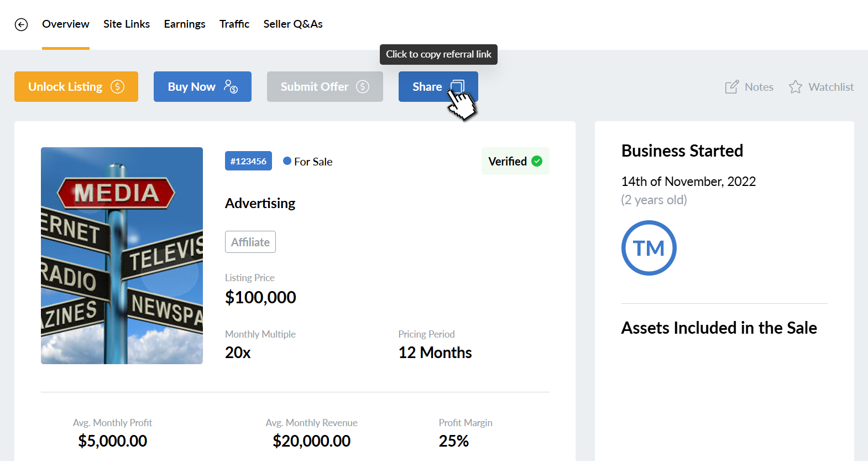Viewport: 868px width, 461px height.
Task: Toggle the Watchlist star icon
Action: click(796, 87)
